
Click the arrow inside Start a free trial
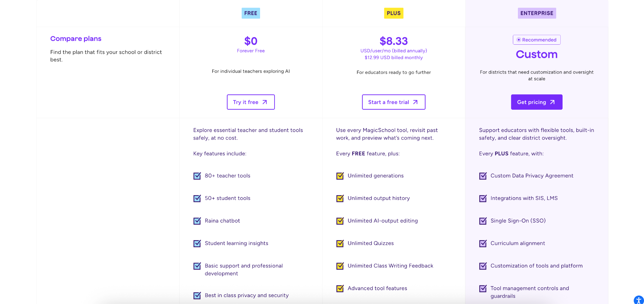pyautogui.click(x=415, y=102)
